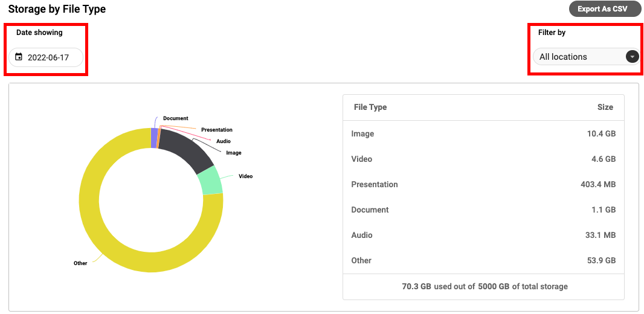Click the File Type column header
The width and height of the screenshot is (644, 314).
click(370, 107)
